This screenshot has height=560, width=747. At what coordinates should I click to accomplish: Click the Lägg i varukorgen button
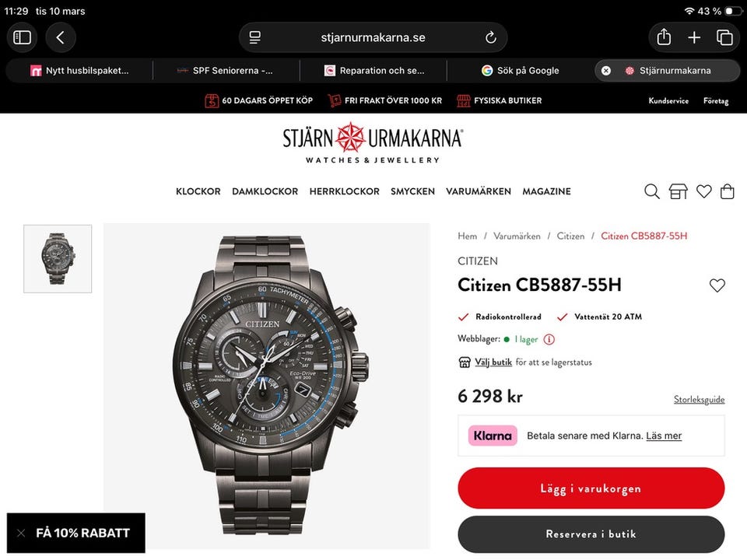pyautogui.click(x=591, y=488)
